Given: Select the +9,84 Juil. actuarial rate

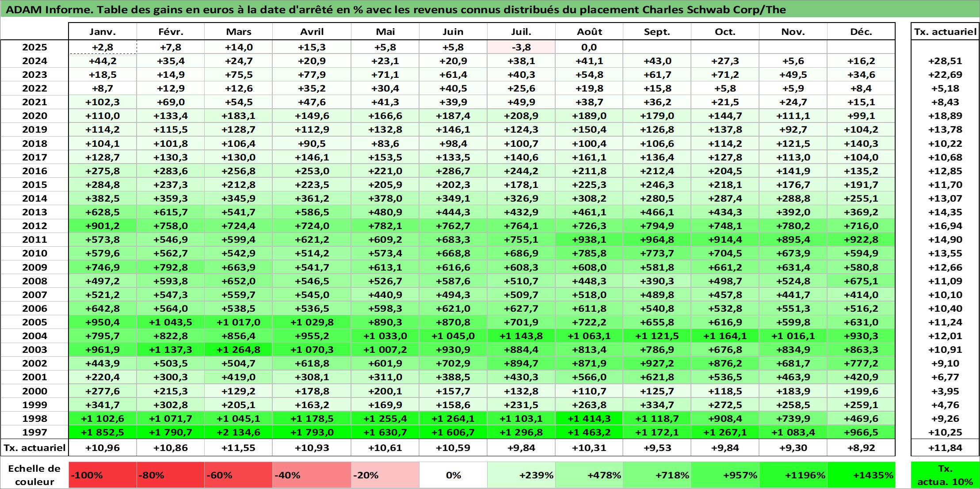Looking at the screenshot, I should [x=521, y=447].
